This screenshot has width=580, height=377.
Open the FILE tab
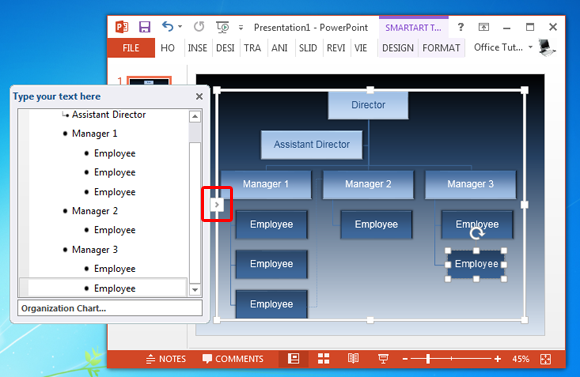tap(131, 48)
